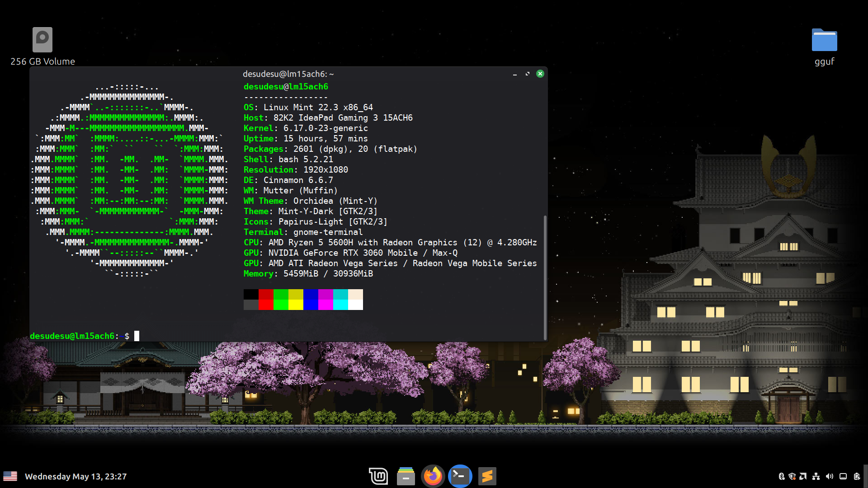868x488 pixels.
Task: Click the 'desudesu@lm15ach6:~$' shell prompt text
Action: point(80,336)
